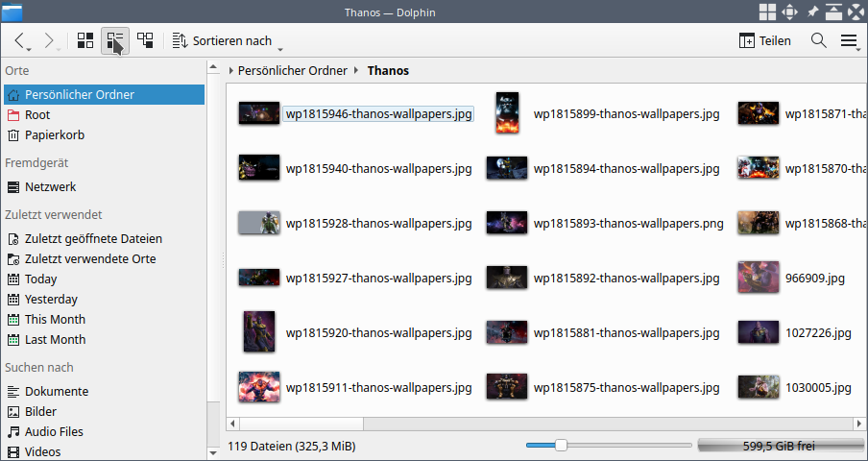Screen dimensions: 868x461
Task: Select thumbnail of wp1815871 wallpaper
Action: (x=759, y=113)
